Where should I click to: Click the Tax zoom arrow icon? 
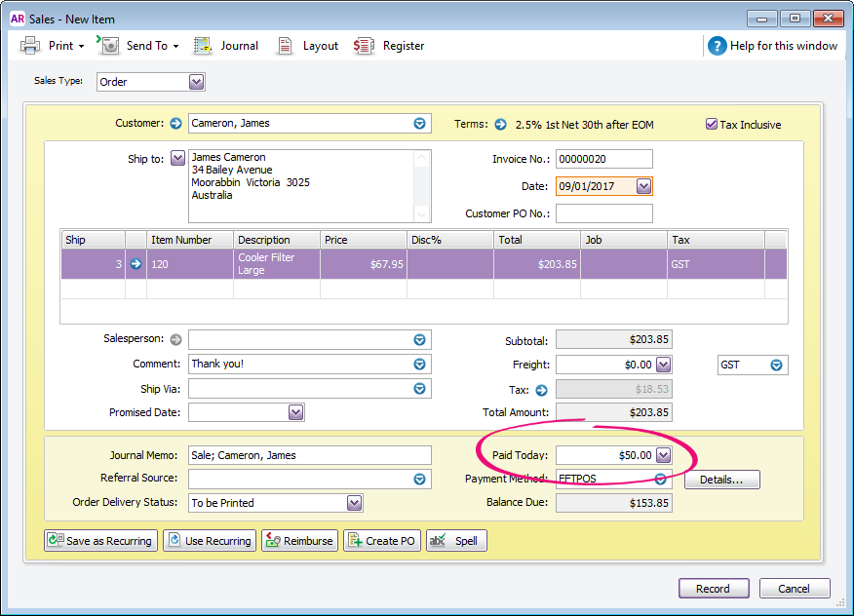click(x=541, y=390)
